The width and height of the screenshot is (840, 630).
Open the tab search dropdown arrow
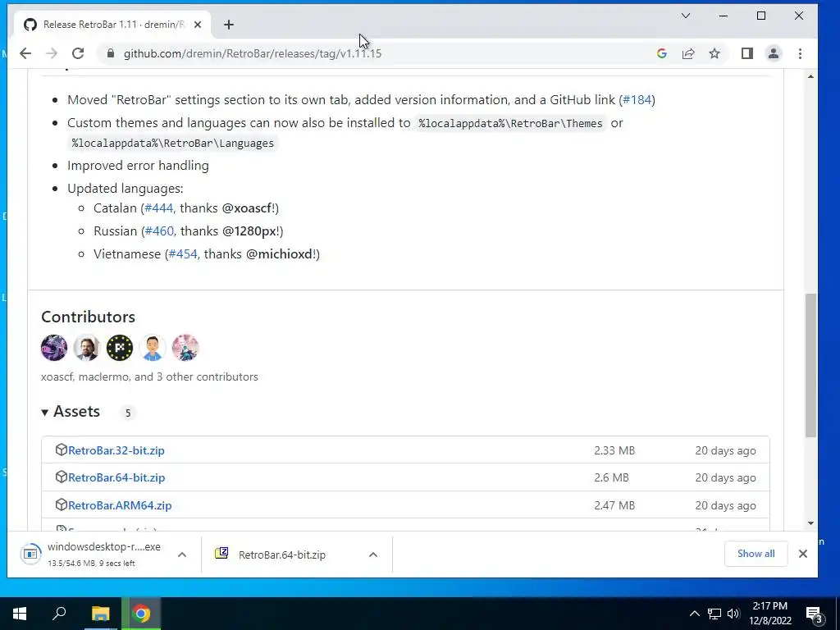686,16
